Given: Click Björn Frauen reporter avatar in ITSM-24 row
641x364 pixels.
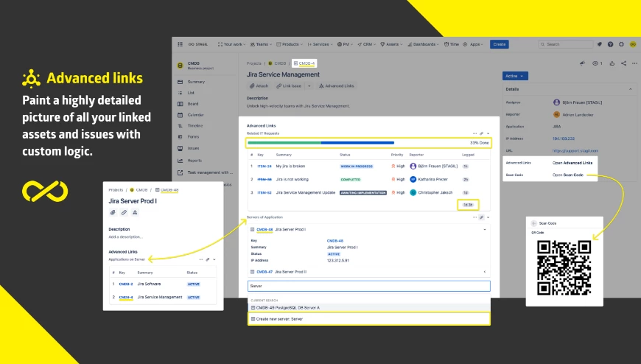Looking at the screenshot, I should [413, 166].
